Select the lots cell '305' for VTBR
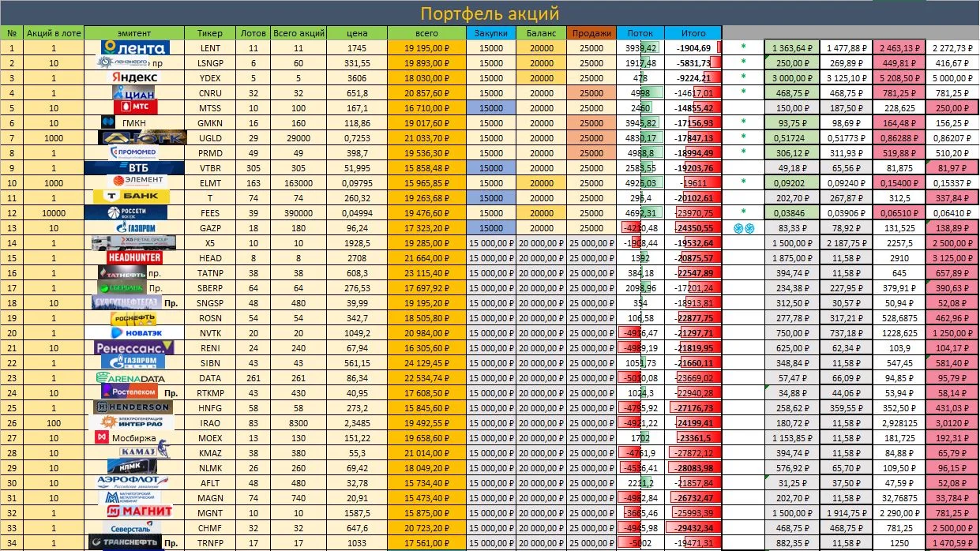The height and width of the screenshot is (551, 980). click(253, 167)
